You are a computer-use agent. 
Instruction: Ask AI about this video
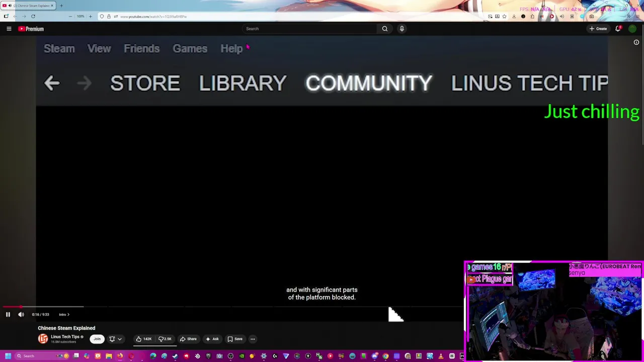click(212, 339)
